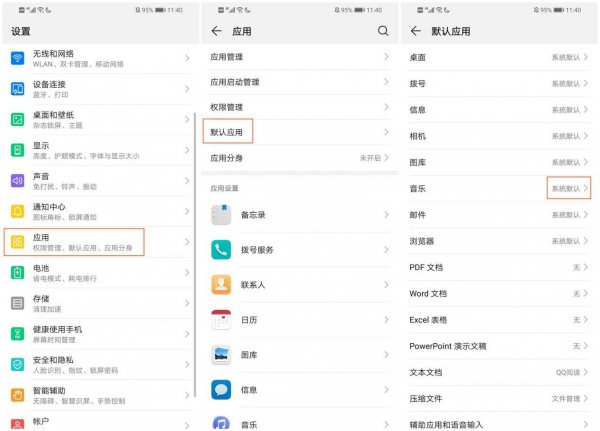Select 拨号 in default apps
The height and width of the screenshot is (431, 600).
pos(499,83)
